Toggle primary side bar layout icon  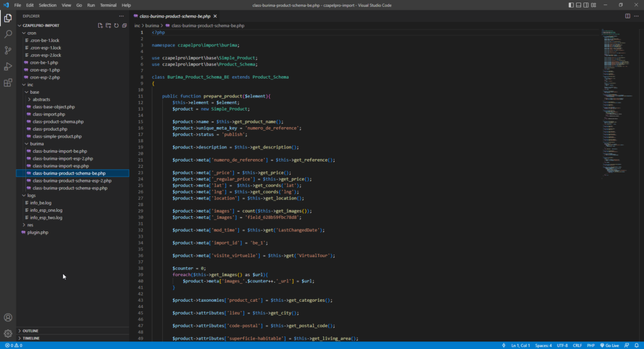tap(571, 5)
